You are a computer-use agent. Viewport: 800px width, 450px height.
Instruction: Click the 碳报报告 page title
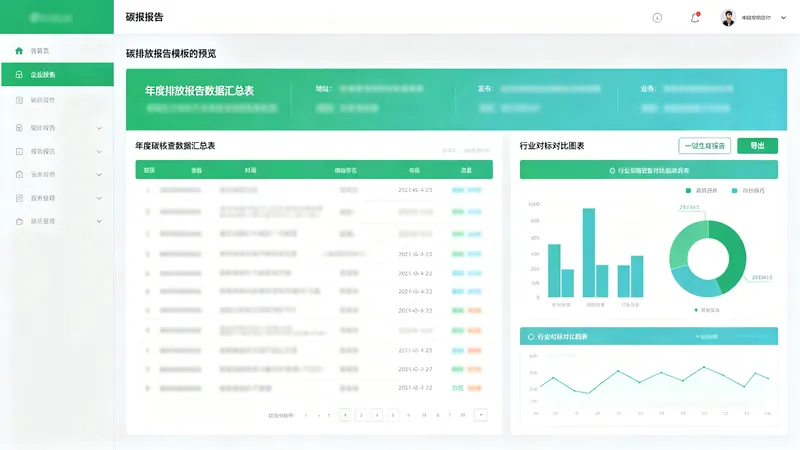(x=144, y=17)
